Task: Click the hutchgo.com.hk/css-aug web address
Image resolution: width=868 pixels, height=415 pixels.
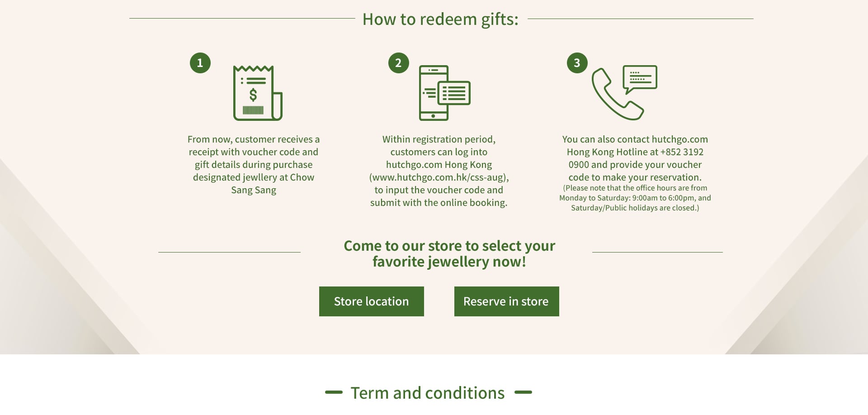Action: (x=439, y=177)
